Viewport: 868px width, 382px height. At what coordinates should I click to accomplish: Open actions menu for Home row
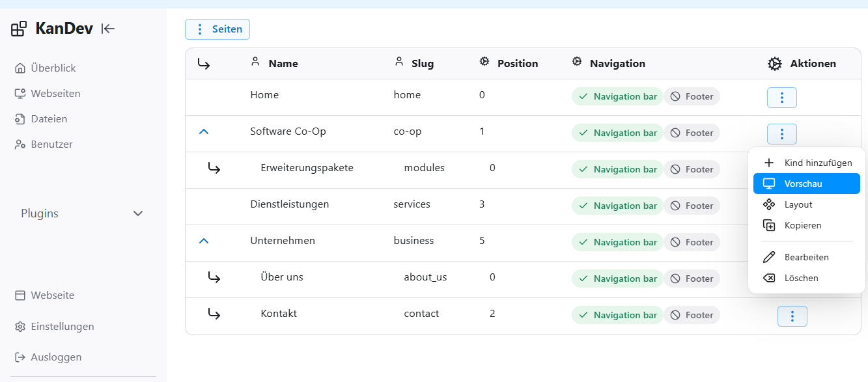781,98
